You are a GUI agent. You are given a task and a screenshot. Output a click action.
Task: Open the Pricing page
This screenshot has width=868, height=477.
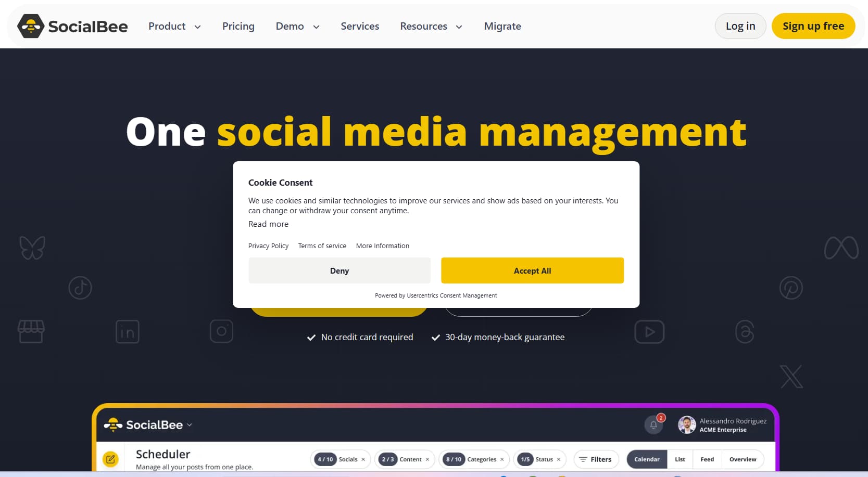coord(238,26)
